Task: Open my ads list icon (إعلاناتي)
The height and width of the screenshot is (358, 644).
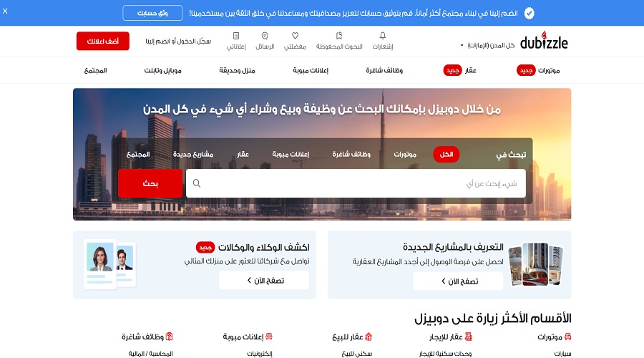Action: 236,36
